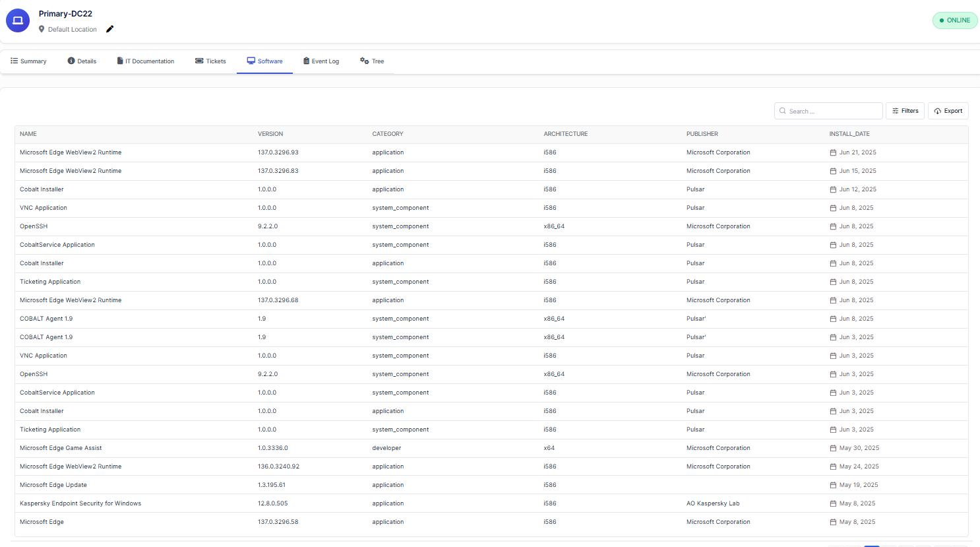
Task: Select the Microsoft Edge Update row
Action: 491,485
